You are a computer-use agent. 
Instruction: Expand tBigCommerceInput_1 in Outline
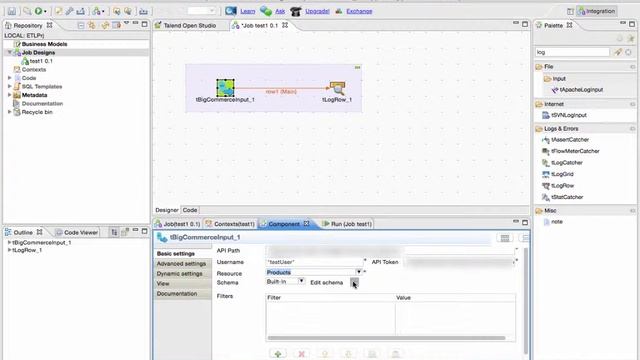pos(9,242)
